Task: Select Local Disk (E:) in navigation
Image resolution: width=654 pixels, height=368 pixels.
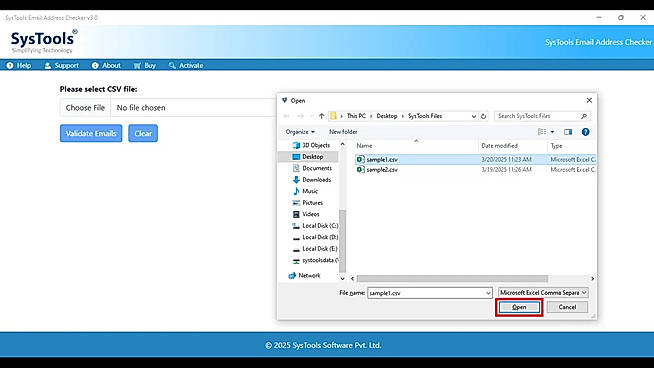Action: coord(315,249)
